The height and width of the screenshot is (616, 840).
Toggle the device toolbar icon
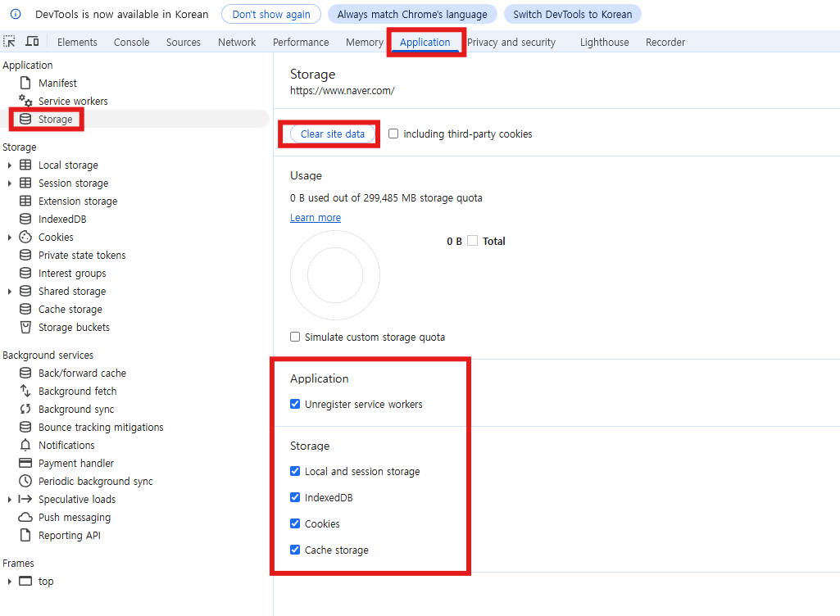(x=32, y=42)
